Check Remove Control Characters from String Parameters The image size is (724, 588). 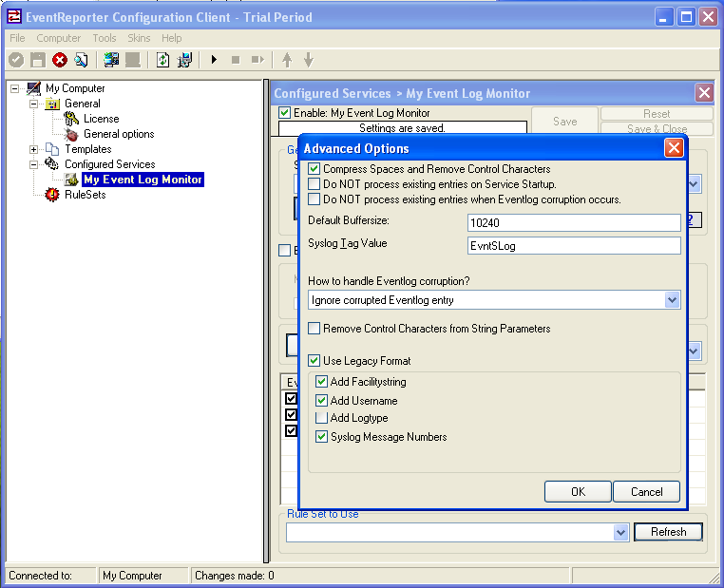click(x=314, y=328)
